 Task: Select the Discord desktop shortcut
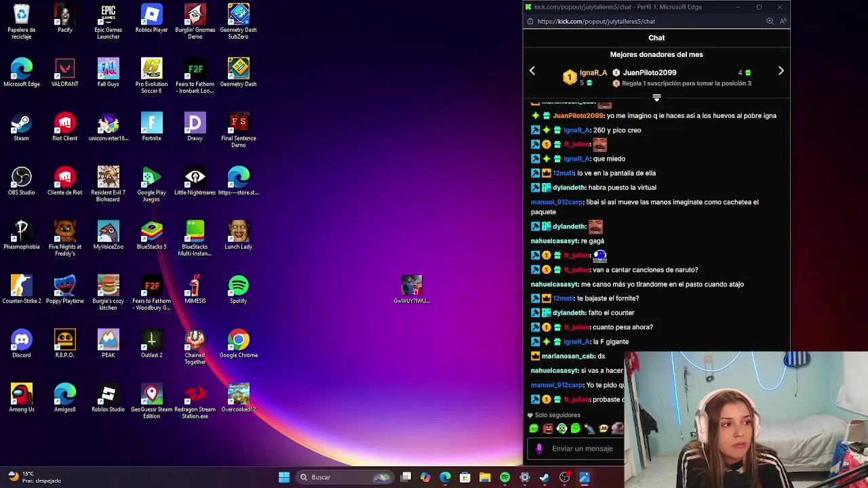(x=22, y=344)
